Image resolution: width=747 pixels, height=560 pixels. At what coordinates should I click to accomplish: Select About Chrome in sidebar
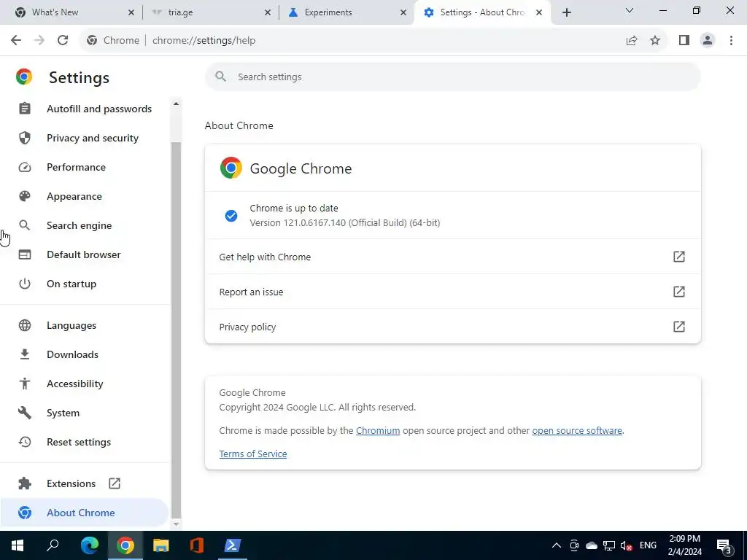point(85,513)
